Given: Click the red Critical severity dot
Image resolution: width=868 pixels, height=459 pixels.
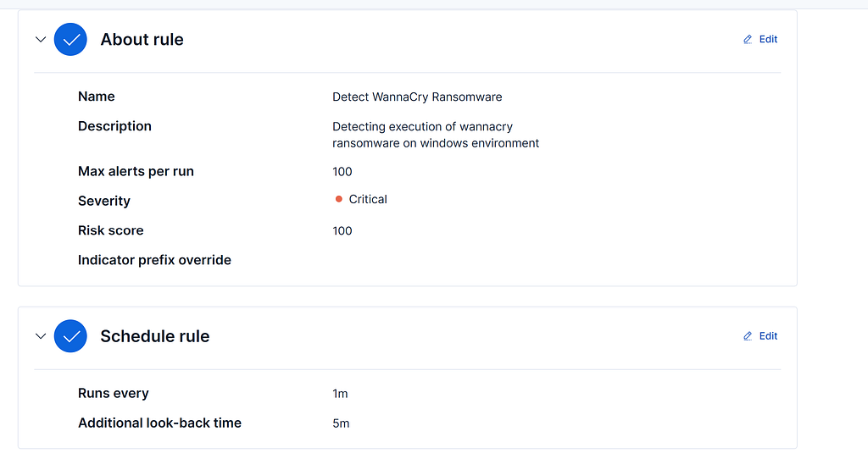Looking at the screenshot, I should [x=339, y=200].
